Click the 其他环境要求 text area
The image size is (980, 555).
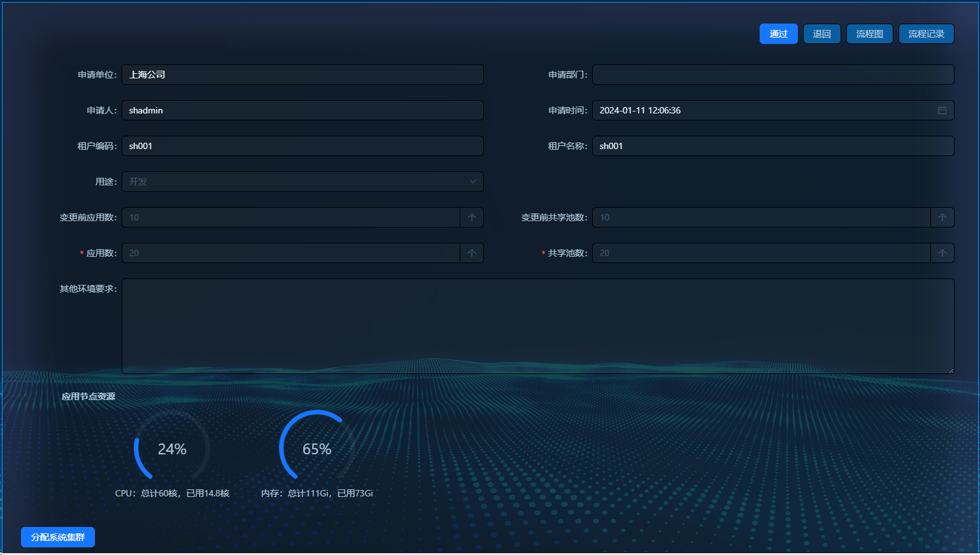coord(538,326)
